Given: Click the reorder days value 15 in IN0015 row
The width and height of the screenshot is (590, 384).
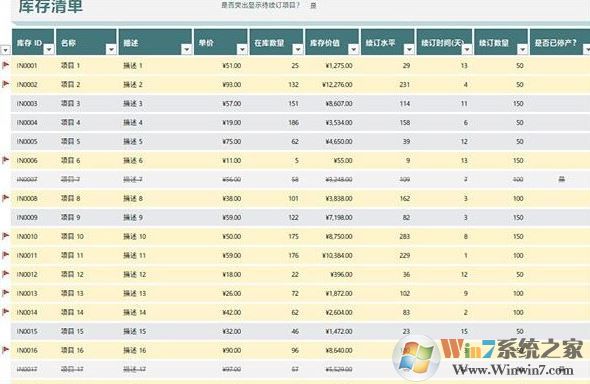Looking at the screenshot, I should click(x=464, y=331).
